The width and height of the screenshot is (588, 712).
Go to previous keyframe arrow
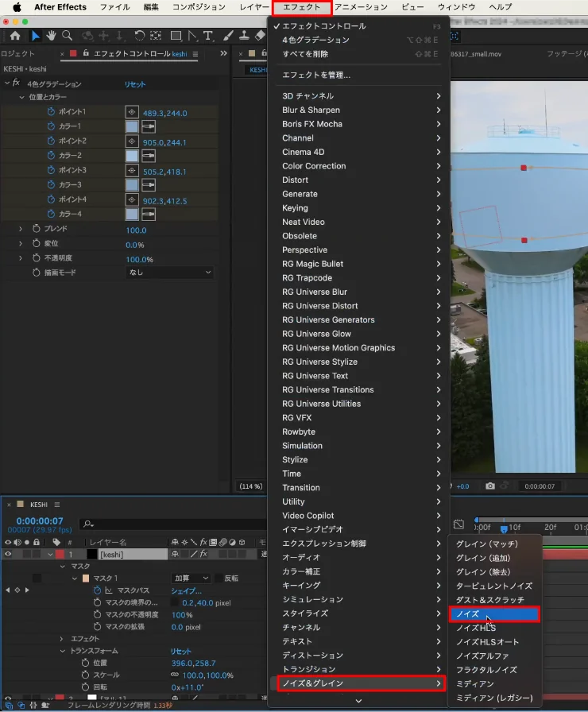[7, 590]
